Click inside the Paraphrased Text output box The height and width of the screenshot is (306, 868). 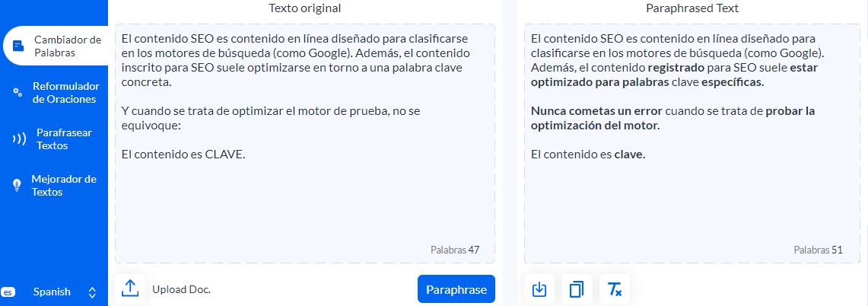[x=691, y=144]
